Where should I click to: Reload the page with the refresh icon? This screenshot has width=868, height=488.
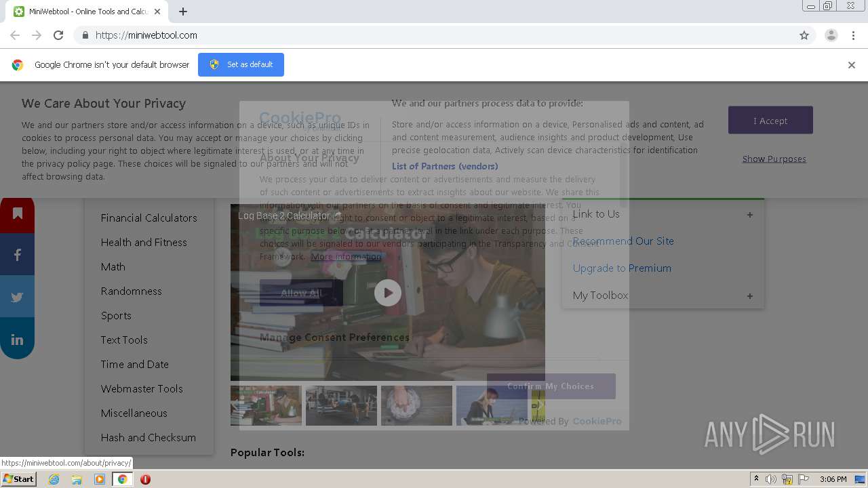click(58, 35)
